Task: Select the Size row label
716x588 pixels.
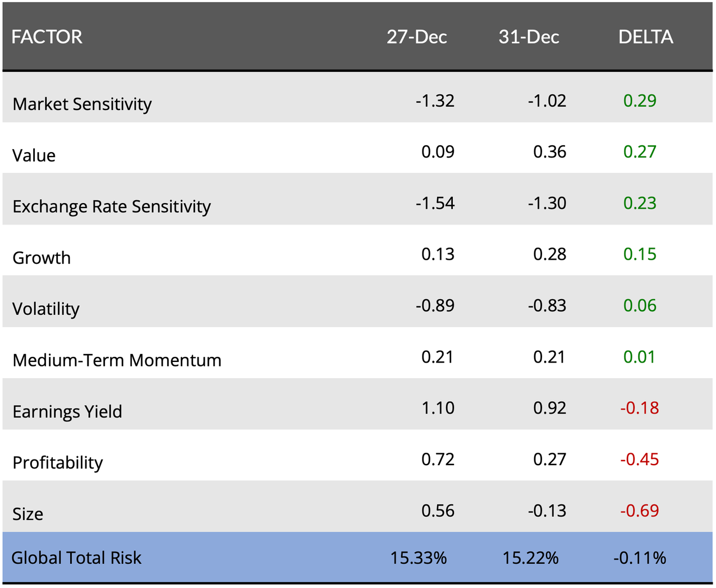Action: [28, 514]
